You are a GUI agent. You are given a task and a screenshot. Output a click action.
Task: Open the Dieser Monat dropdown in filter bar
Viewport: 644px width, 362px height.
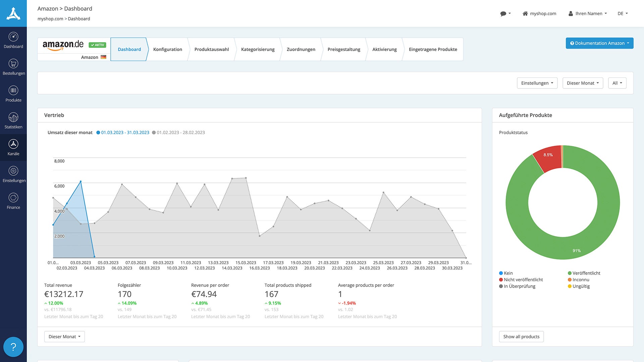(x=583, y=83)
